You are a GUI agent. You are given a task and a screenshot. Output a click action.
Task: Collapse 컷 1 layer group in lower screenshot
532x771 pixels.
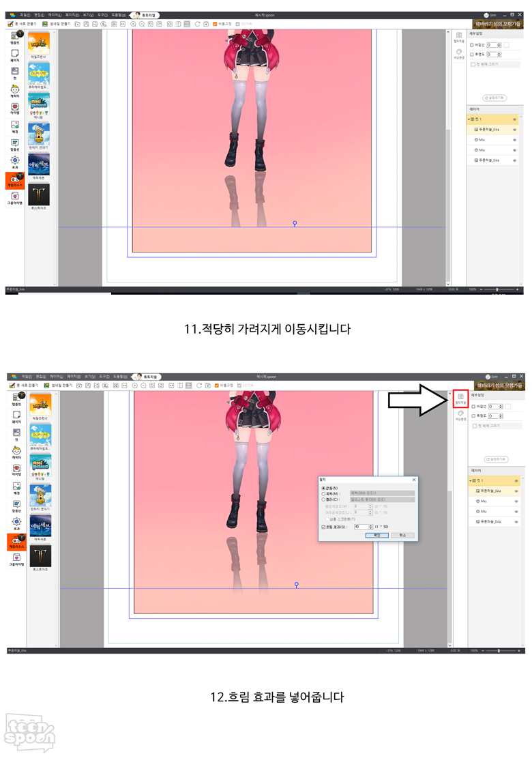[469, 481]
